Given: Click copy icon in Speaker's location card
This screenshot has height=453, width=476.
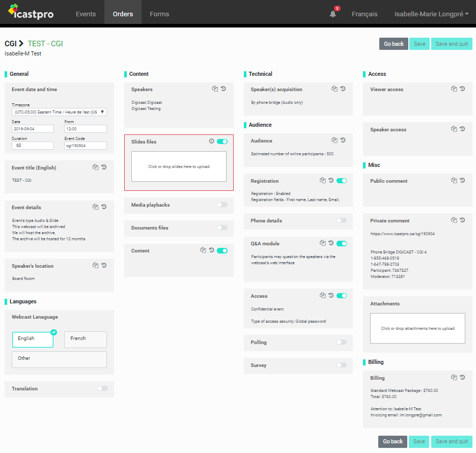Looking at the screenshot, I should [95, 265].
